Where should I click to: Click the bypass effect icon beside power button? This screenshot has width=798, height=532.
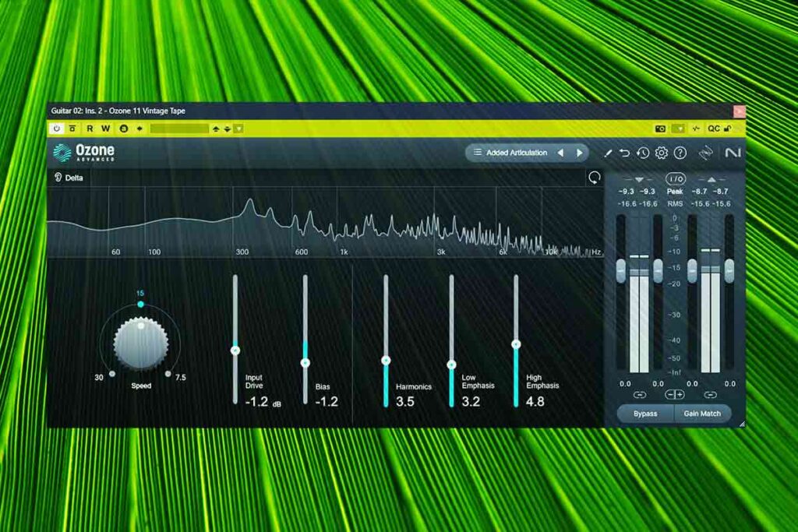(72, 129)
